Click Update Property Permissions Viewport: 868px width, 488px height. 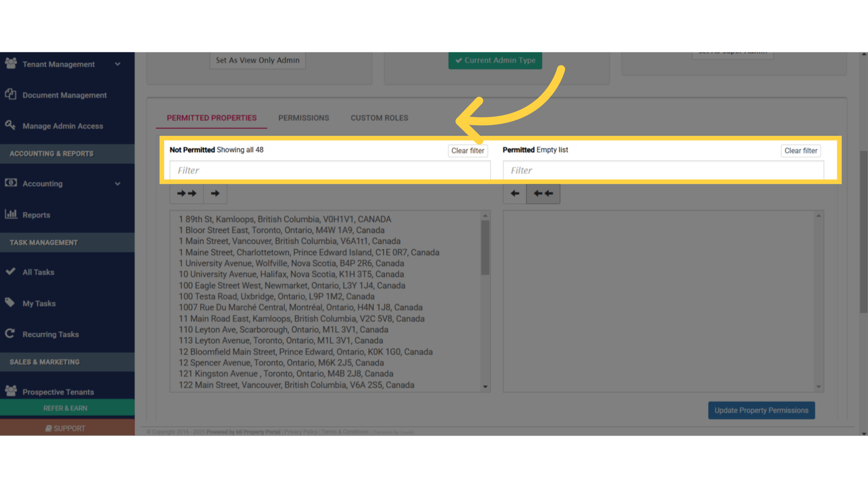tap(761, 410)
